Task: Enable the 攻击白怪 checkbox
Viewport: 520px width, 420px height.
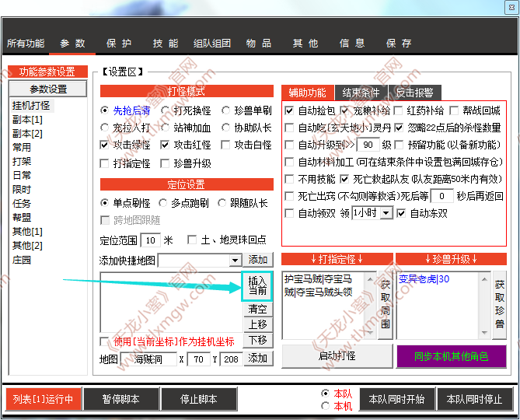Action: [x=225, y=145]
